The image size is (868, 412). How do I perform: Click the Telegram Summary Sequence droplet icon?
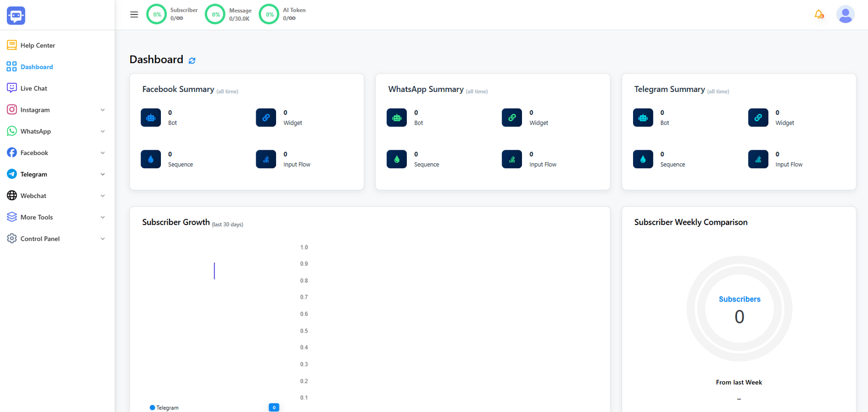pos(643,159)
